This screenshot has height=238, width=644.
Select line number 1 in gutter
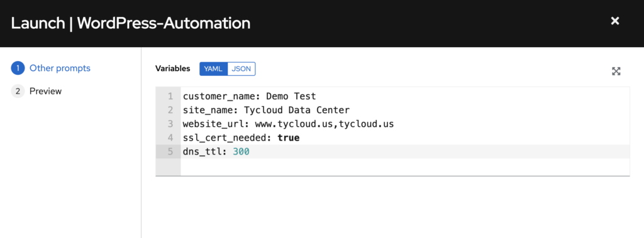point(170,97)
